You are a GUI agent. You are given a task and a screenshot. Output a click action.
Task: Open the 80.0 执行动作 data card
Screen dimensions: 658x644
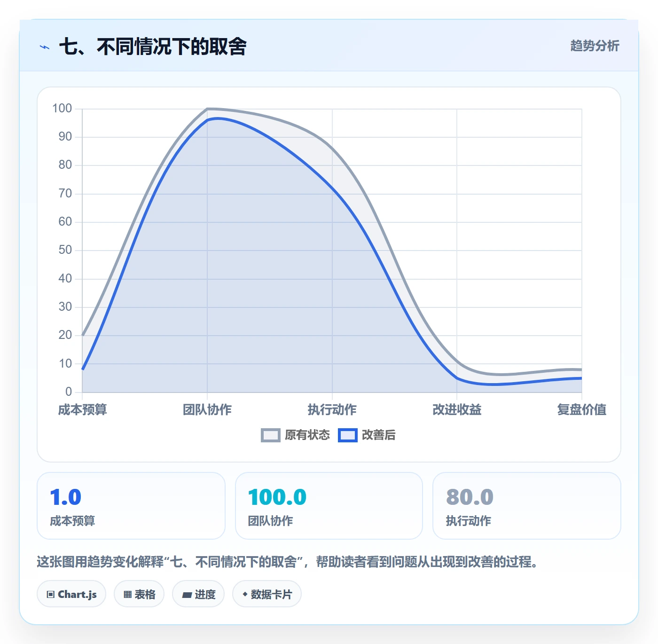pyautogui.click(x=527, y=506)
